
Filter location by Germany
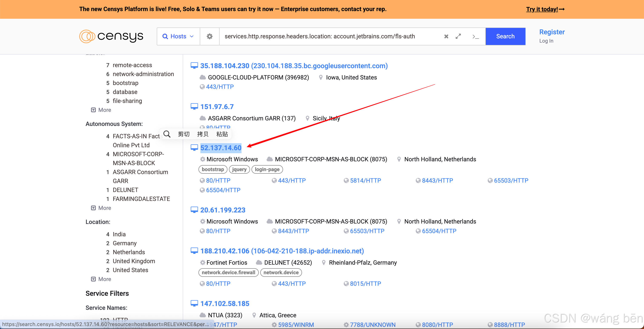point(125,243)
